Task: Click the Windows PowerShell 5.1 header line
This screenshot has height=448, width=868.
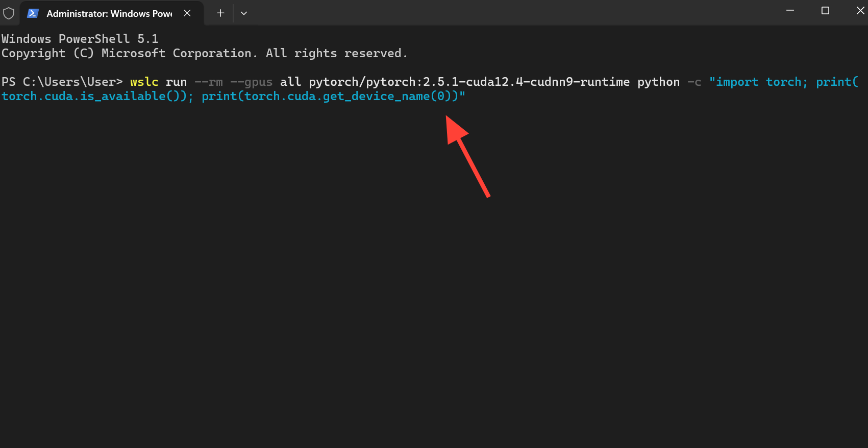Action: (x=80, y=39)
